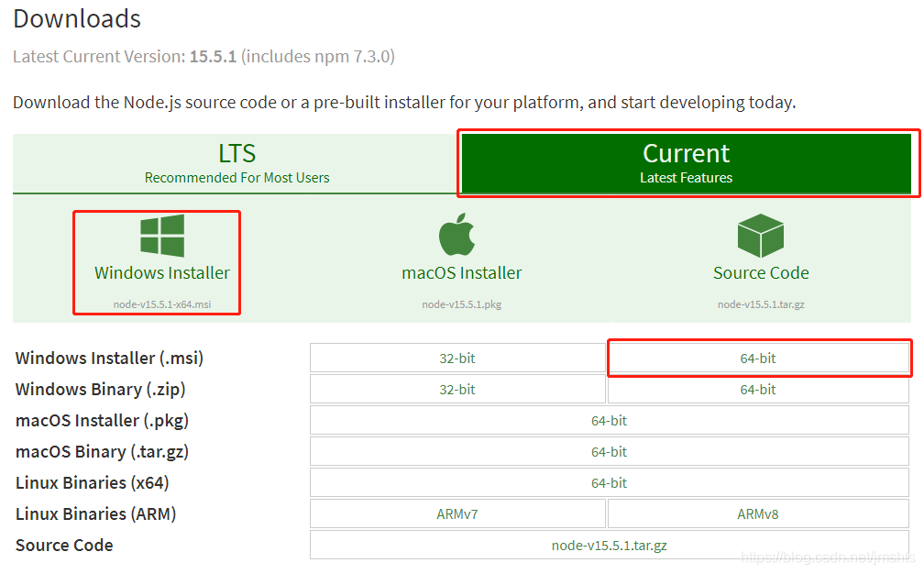Download Linux Binaries (x64) 64-bit
The height and width of the screenshot is (574, 924).
[610, 483]
